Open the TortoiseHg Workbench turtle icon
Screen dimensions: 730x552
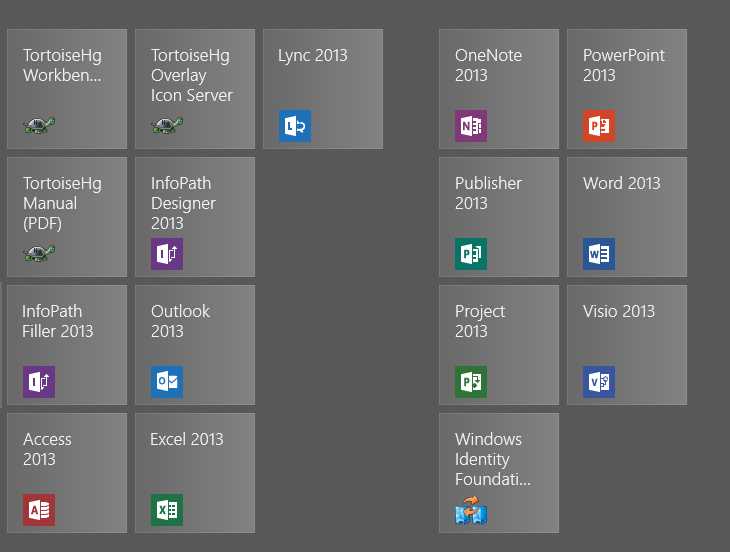pos(39,125)
